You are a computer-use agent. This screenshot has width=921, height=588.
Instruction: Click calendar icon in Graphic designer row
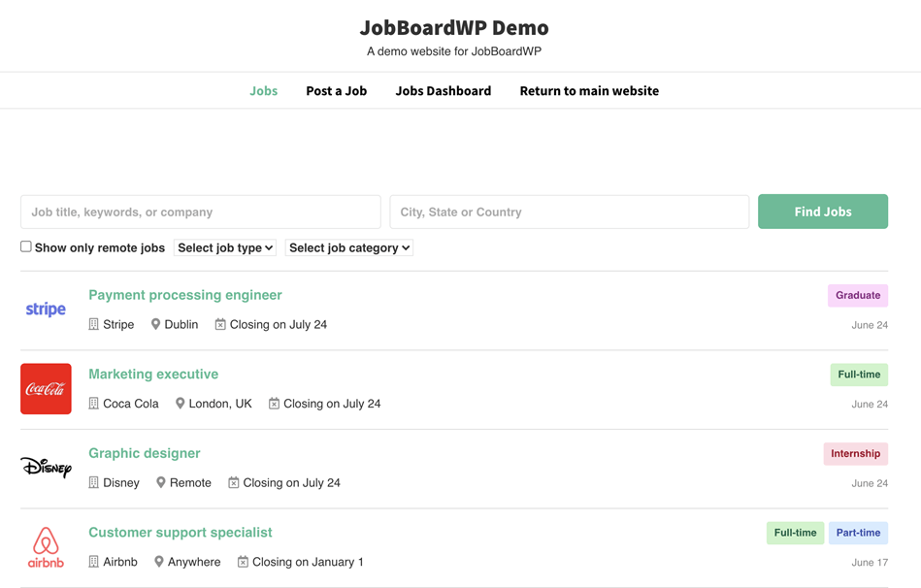233,483
